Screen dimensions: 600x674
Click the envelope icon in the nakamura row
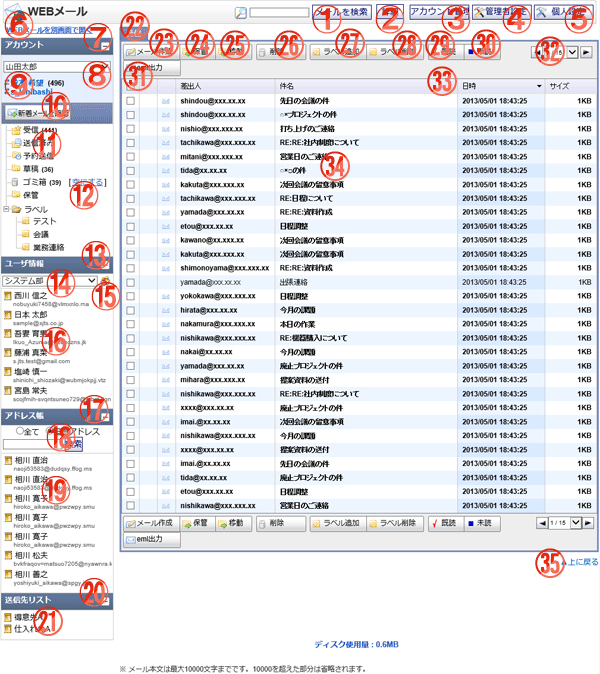click(x=166, y=324)
